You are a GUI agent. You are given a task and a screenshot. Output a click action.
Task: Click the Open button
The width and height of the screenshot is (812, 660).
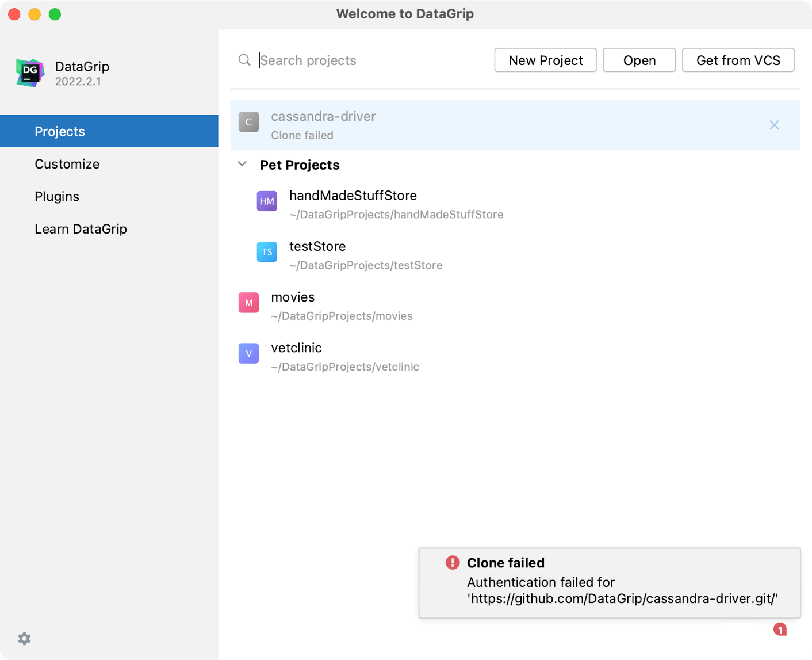pyautogui.click(x=639, y=60)
